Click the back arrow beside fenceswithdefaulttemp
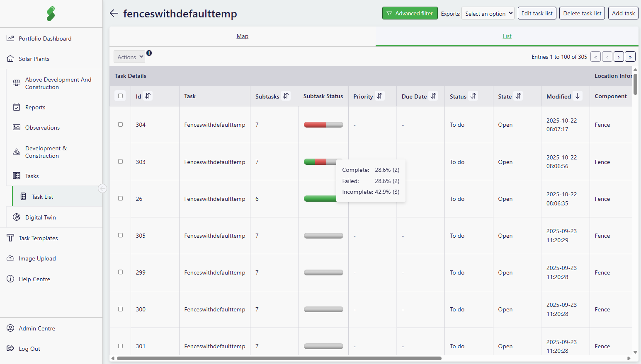Viewport: 641px width, 364px height. click(x=114, y=14)
